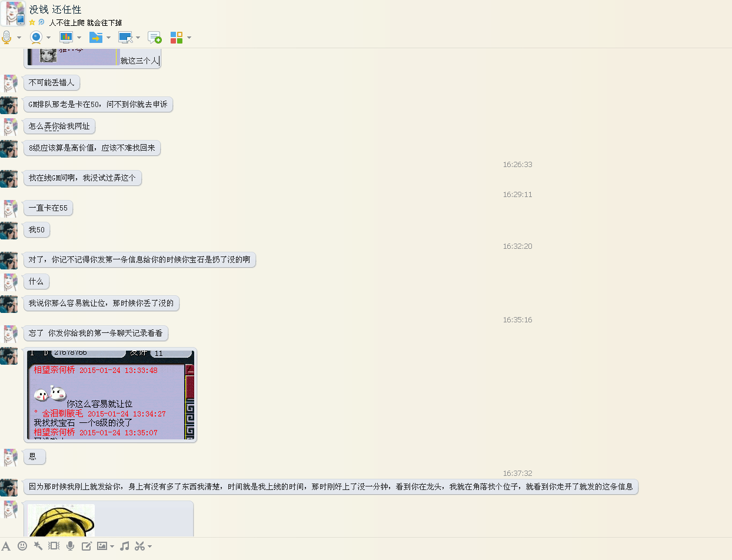Click the timestamp 16:26:33

tap(517, 165)
